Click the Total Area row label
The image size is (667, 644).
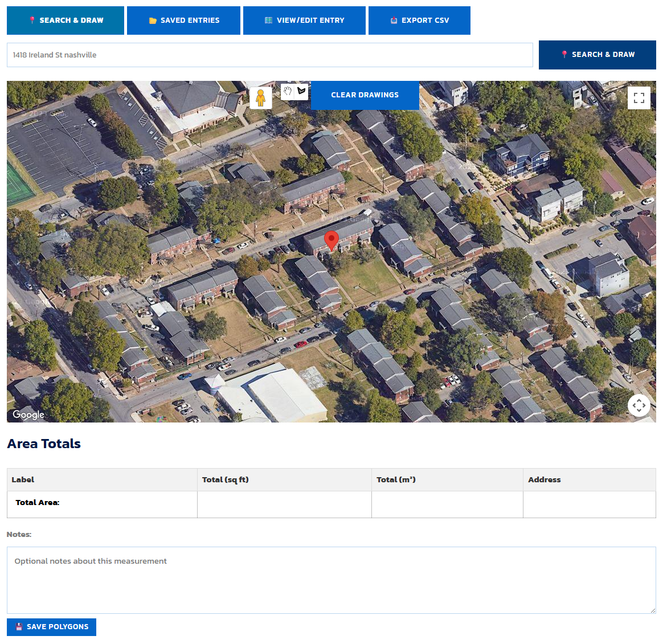[38, 503]
